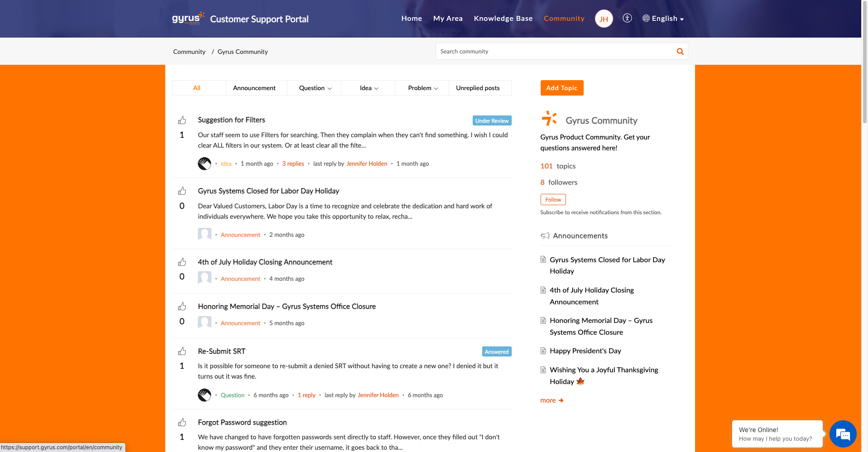This screenshot has width=868, height=452.
Task: Expand the Question filter dropdown
Action: (x=315, y=88)
